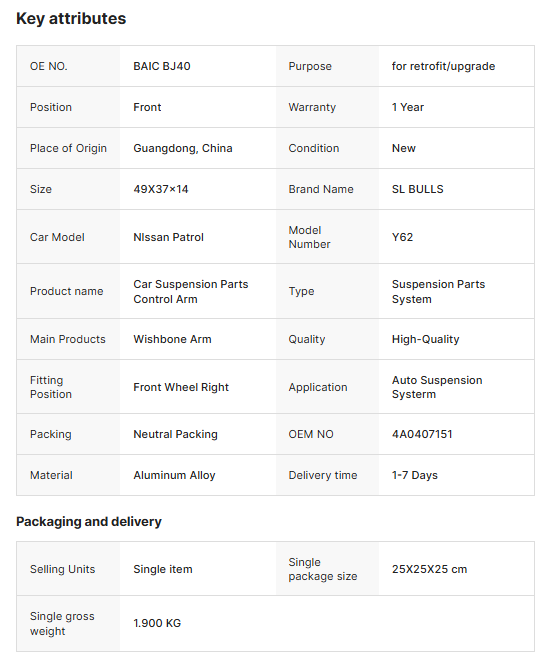Image resolution: width=556 pixels, height=665 pixels.
Task: Click the Key attributes heading
Action: pos(71,19)
